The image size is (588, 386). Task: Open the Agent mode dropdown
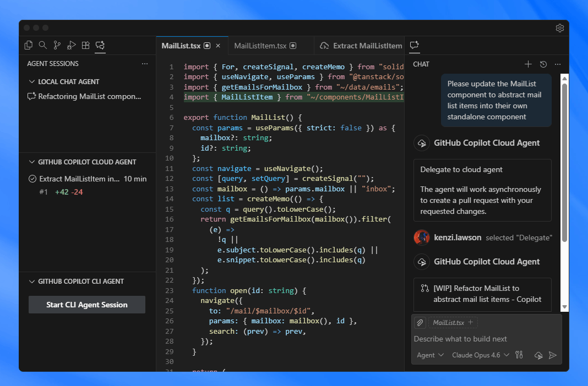click(429, 355)
